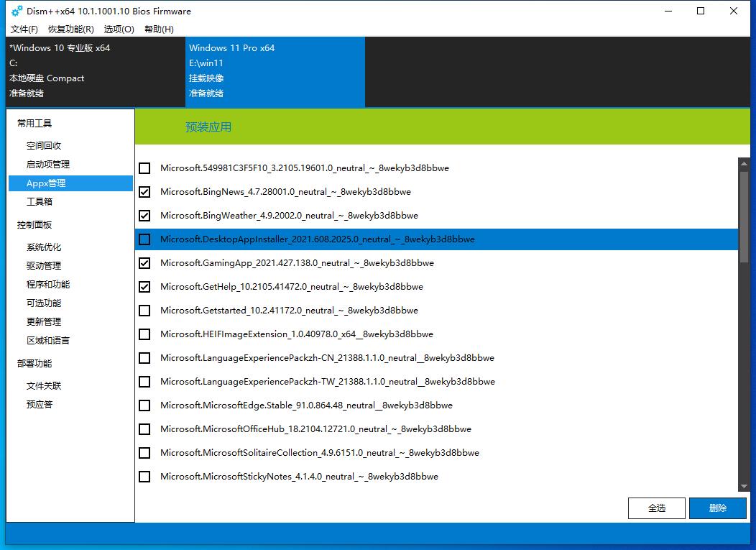The image size is (756, 550).
Task: Check Microsoft.DesktopAppInstaller package
Action: point(144,239)
